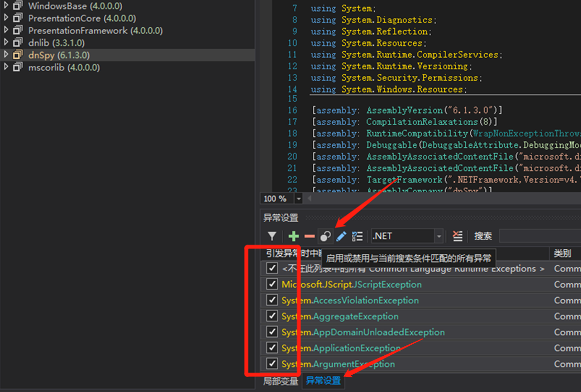Click the dnlib assembly icon
The image size is (581, 392).
click(x=17, y=42)
